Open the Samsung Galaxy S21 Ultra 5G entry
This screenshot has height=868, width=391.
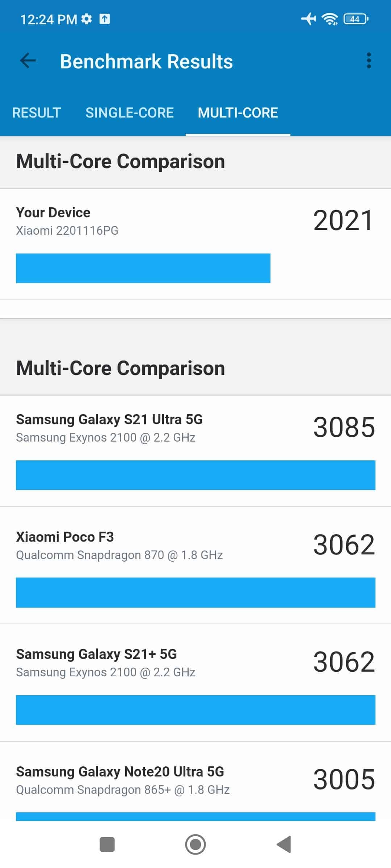point(195,451)
